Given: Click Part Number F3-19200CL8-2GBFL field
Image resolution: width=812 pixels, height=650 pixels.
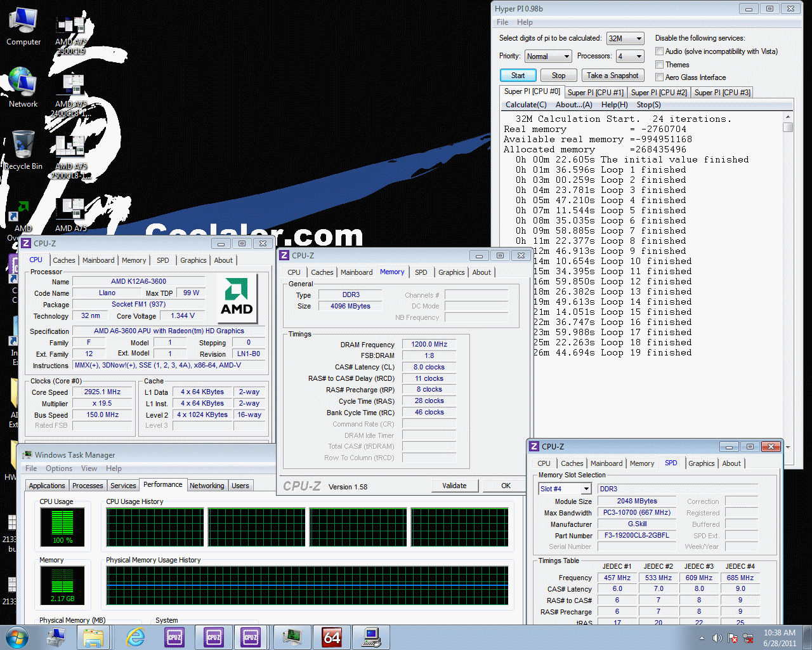Looking at the screenshot, I should tap(637, 535).
